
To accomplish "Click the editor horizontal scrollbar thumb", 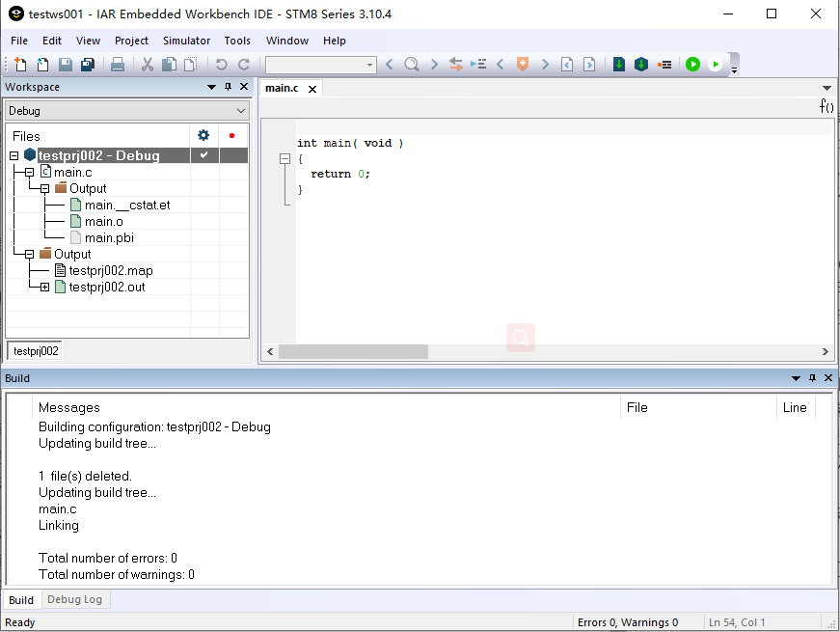I will pos(354,351).
